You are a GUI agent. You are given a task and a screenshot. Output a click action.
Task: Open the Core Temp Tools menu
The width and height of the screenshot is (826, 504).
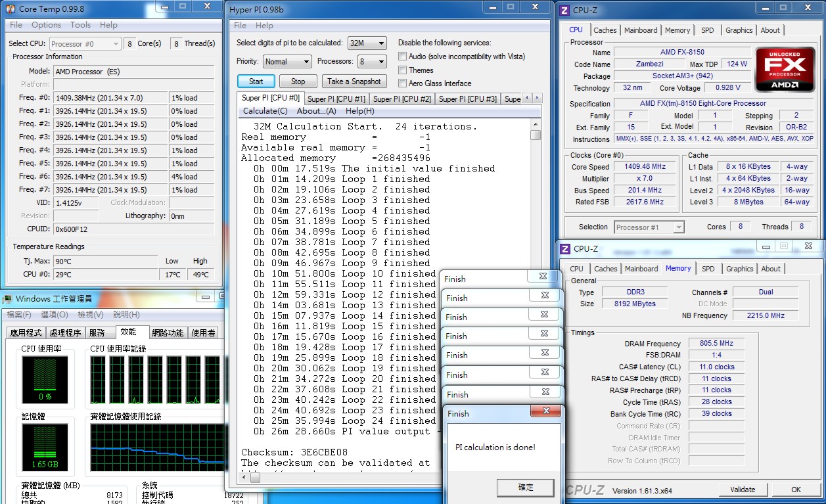coord(80,25)
